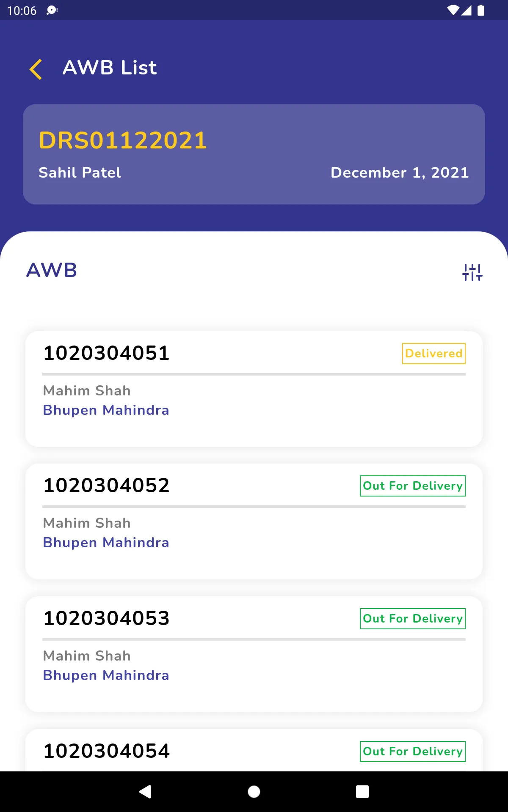
Task: Tap the Android home circle button
Action: click(254, 791)
